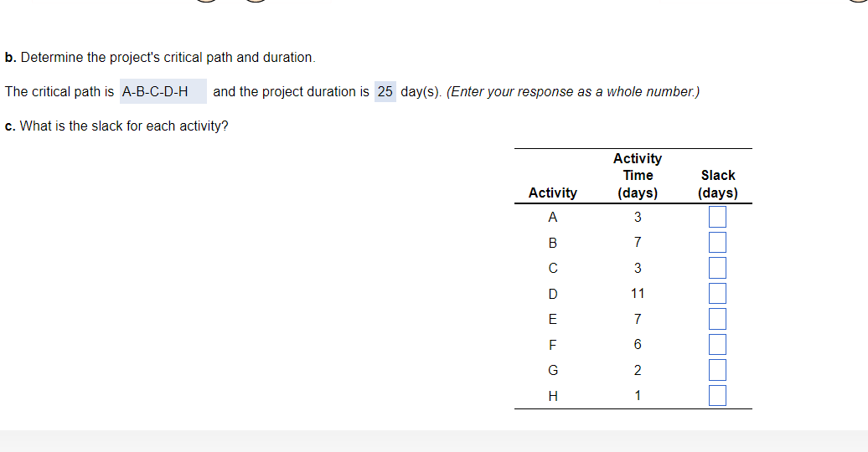Click the Activity column header
The height and width of the screenshot is (452, 868).
pos(552,193)
